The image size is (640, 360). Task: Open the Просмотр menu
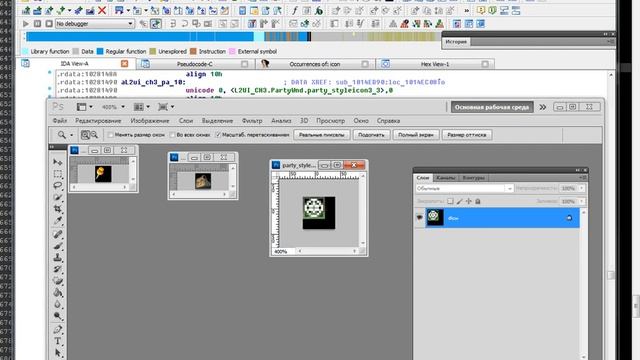tap(331, 121)
